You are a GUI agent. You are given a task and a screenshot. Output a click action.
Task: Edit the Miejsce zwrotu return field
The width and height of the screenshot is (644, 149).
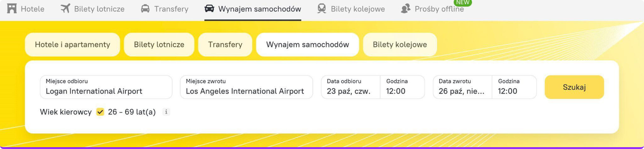[x=246, y=87]
